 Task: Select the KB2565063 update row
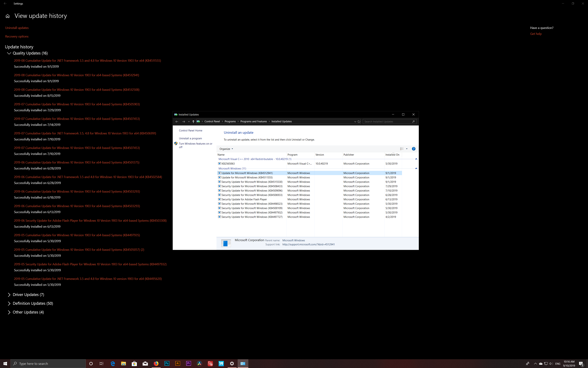309,164
